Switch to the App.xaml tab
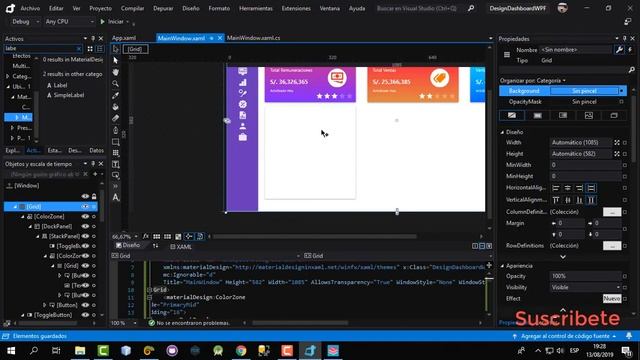This screenshot has width=640, height=360. pos(124,38)
